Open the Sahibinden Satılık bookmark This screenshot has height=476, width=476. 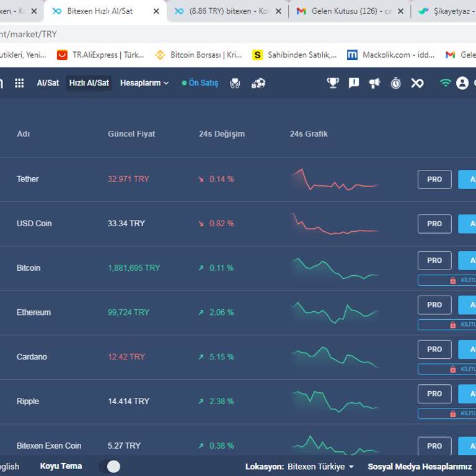[x=294, y=55]
